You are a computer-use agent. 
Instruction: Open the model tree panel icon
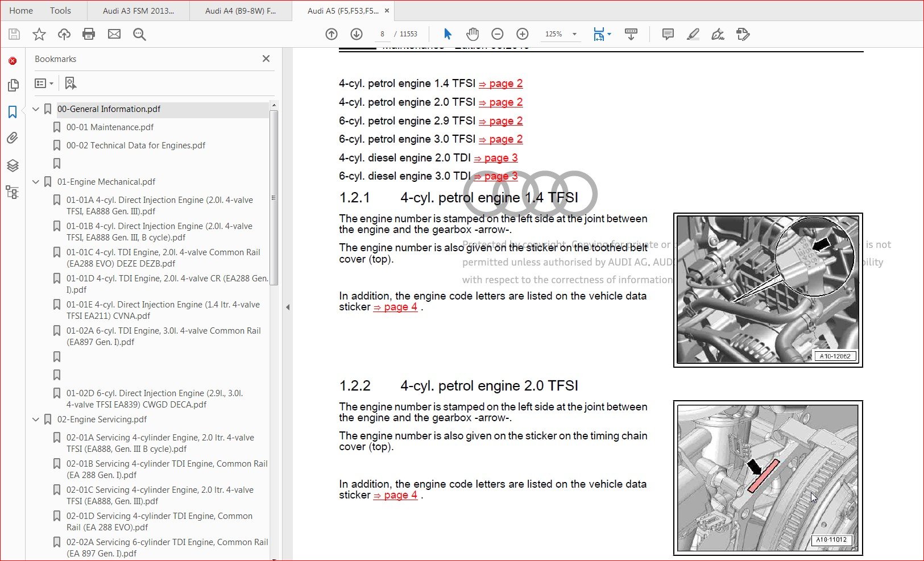click(x=13, y=192)
